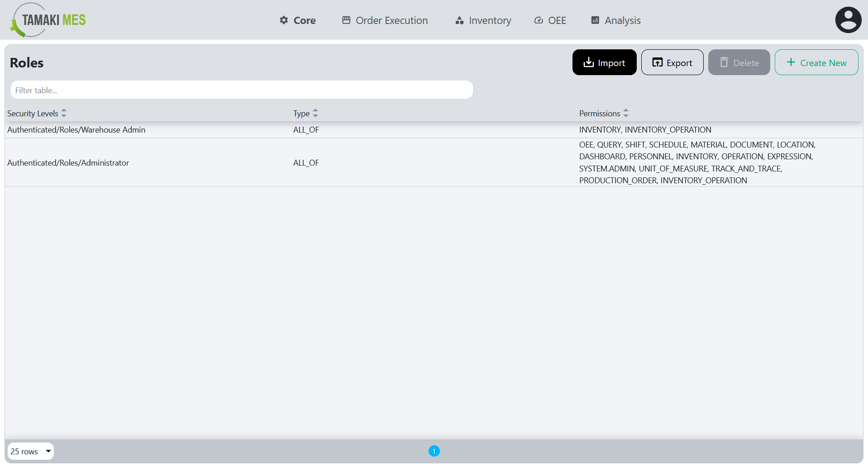Open the user profile avatar icon

pyautogui.click(x=848, y=19)
